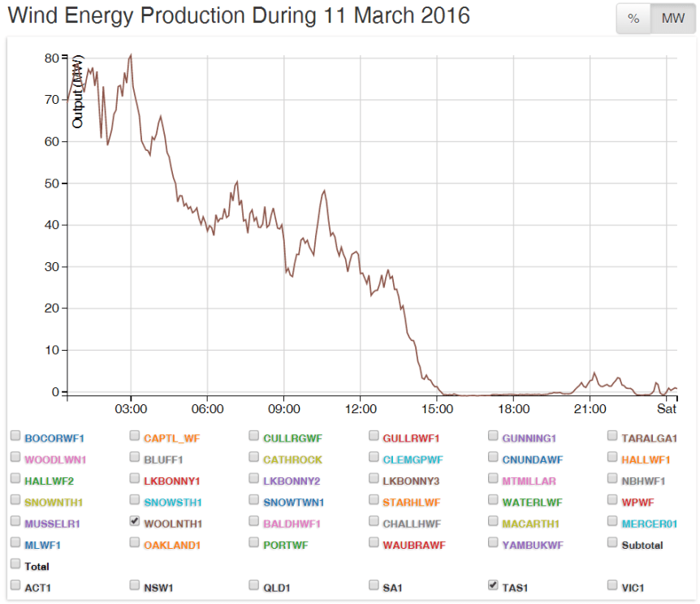700x604 pixels.
Task: Click the YAMBUKWF label
Action: click(532, 545)
